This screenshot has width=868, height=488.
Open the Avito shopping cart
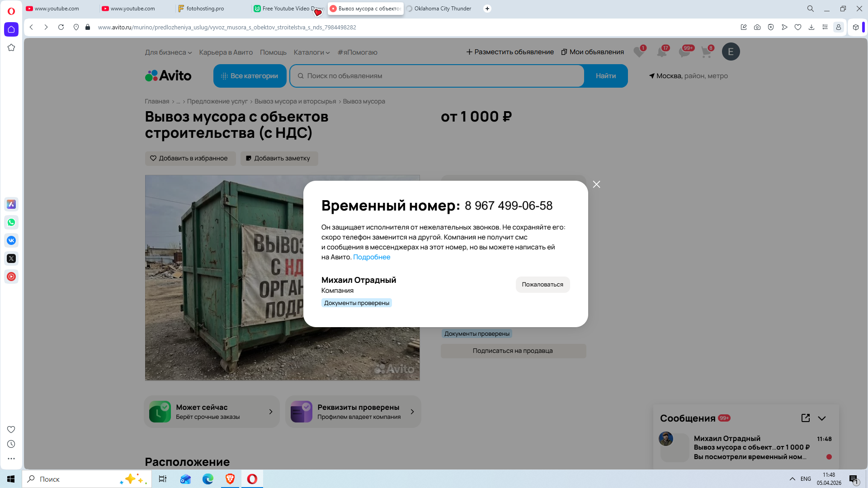706,52
